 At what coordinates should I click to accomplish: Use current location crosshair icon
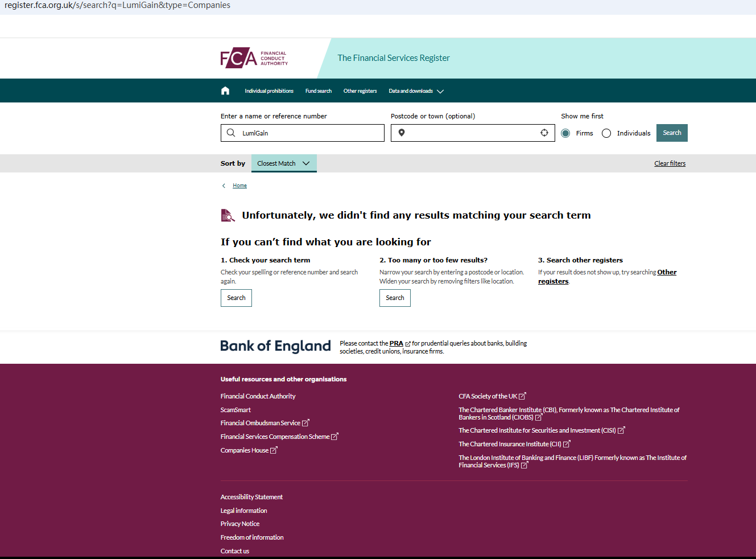(544, 133)
